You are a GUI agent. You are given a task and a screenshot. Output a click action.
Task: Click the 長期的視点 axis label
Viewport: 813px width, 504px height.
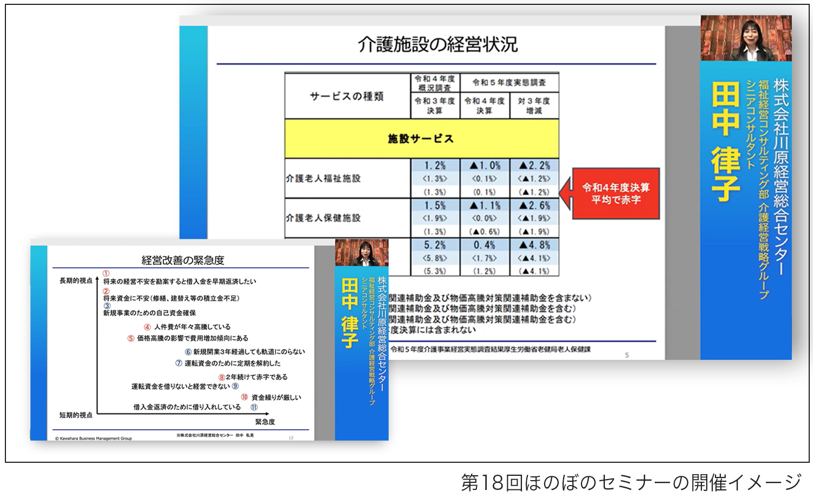[76, 281]
